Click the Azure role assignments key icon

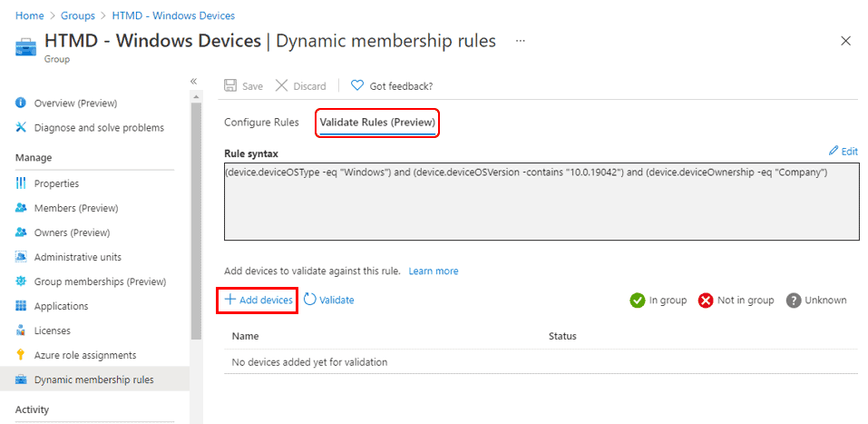point(21,355)
